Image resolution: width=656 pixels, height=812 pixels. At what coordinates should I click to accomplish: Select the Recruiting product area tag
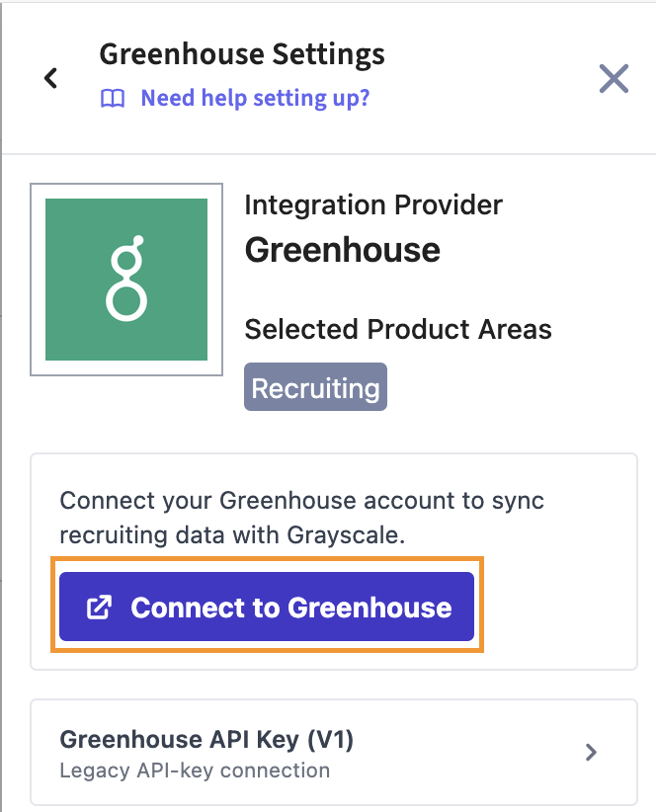pyautogui.click(x=315, y=387)
